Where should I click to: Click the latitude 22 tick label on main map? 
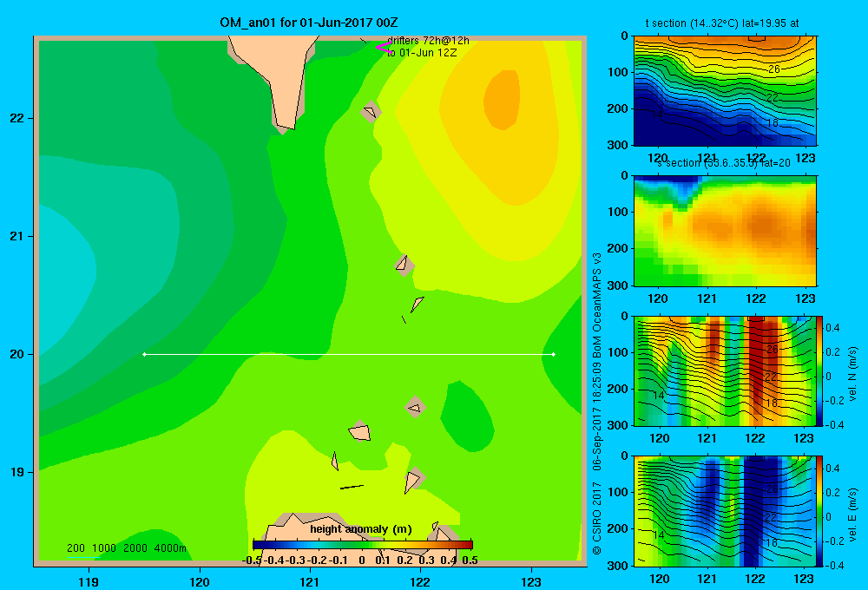pyautogui.click(x=16, y=118)
